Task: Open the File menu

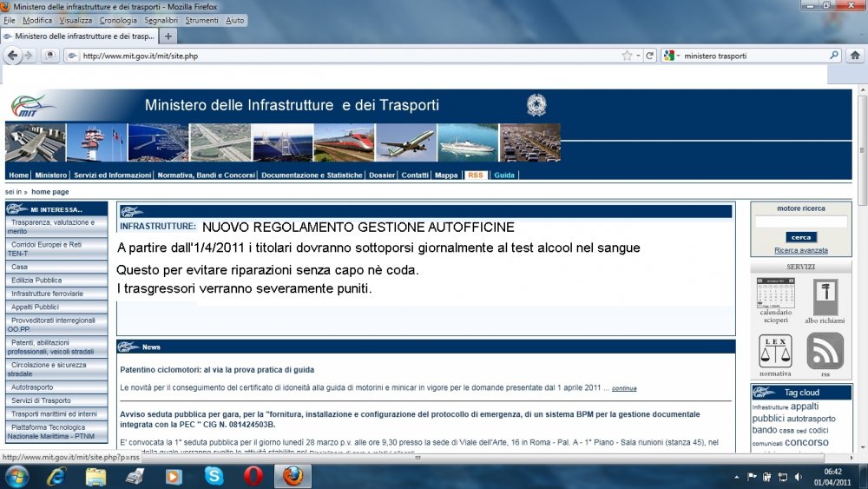Action: pyautogui.click(x=10, y=21)
